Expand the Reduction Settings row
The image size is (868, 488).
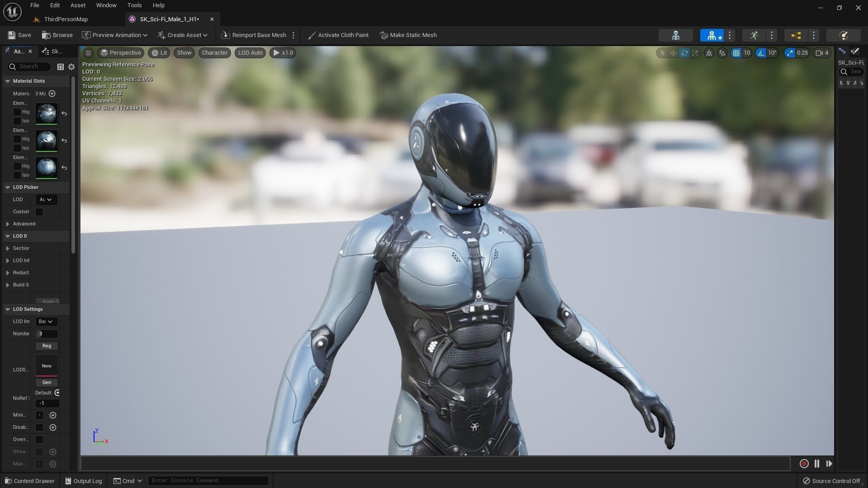(x=8, y=273)
